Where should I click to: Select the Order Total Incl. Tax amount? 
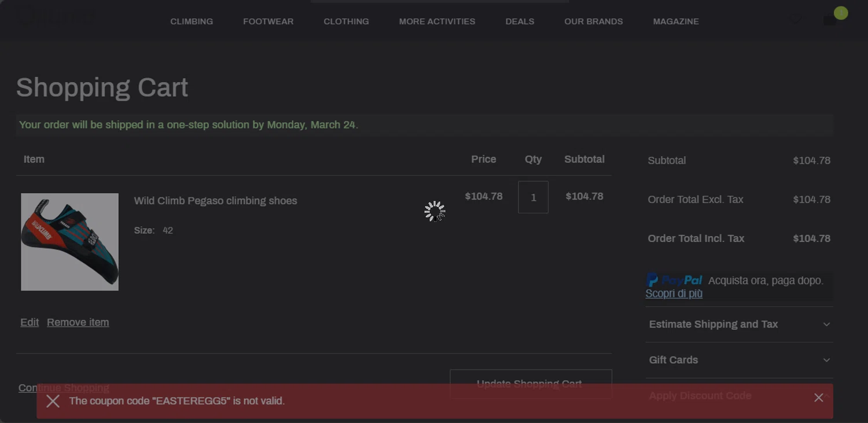pos(811,238)
